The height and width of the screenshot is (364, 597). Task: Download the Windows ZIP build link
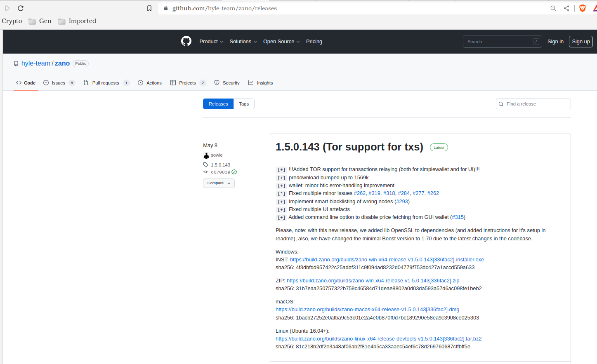[x=373, y=281]
